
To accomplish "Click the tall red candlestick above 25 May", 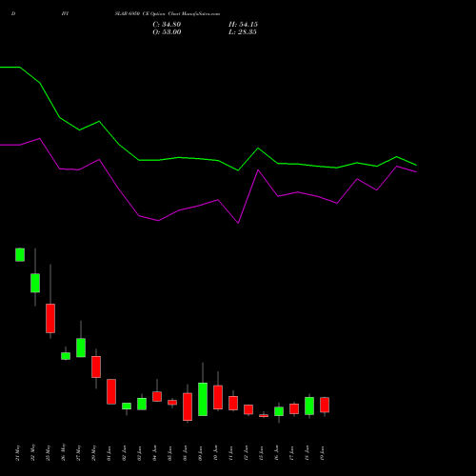I will [50, 318].
